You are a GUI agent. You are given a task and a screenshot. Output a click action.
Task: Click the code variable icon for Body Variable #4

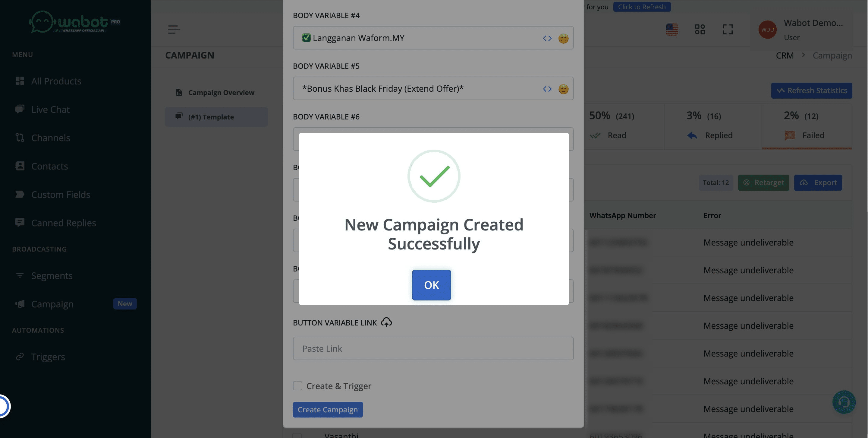(x=547, y=38)
